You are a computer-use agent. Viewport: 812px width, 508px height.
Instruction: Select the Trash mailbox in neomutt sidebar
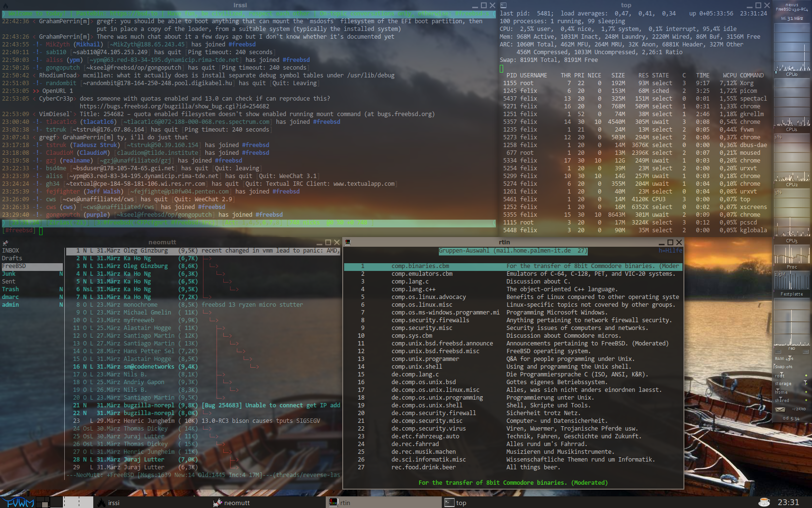click(x=32, y=289)
